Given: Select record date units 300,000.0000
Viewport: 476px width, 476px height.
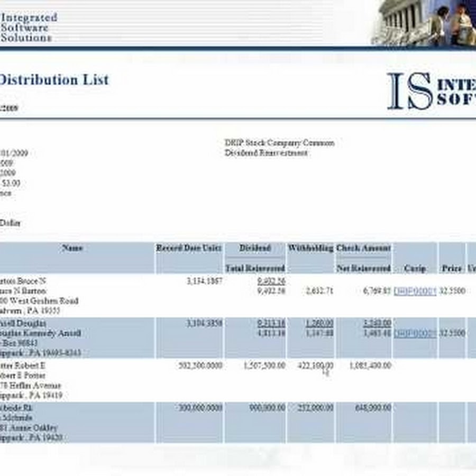Looking at the screenshot, I should [x=200, y=408].
